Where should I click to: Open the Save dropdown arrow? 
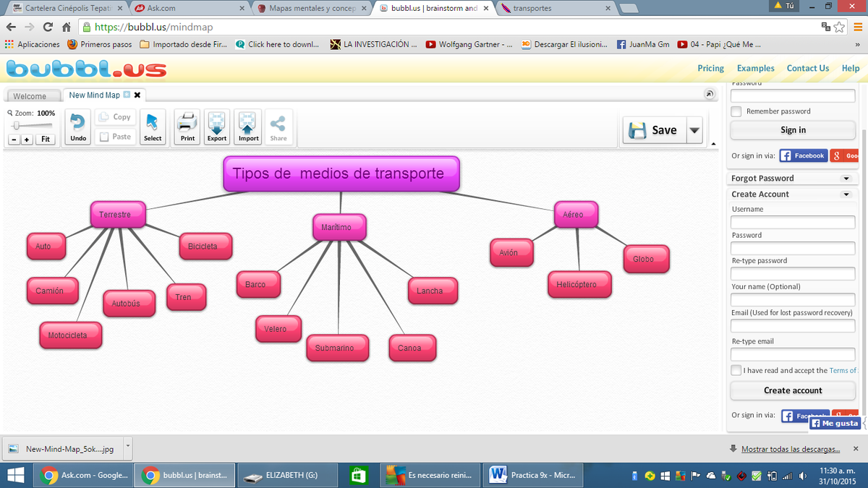pyautogui.click(x=694, y=131)
